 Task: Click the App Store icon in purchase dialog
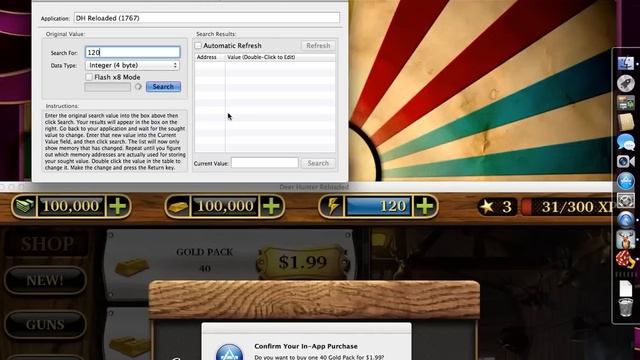[x=229, y=353]
